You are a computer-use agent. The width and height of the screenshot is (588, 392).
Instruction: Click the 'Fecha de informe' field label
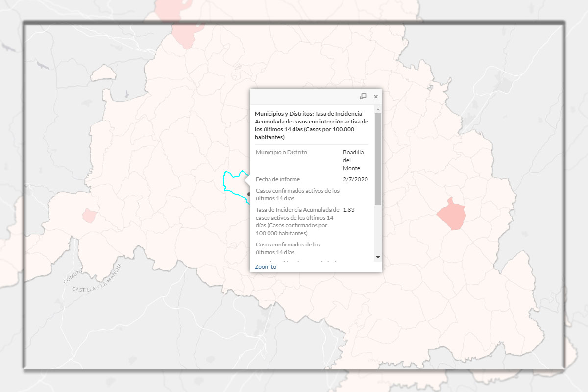278,179
